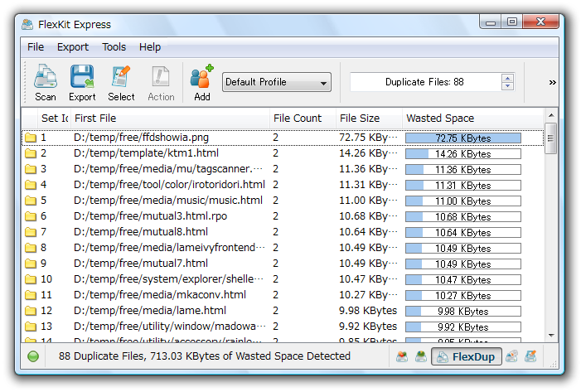Image resolution: width=581 pixels, height=392 pixels.
Task: Open the Default Profile dropdown
Action: pyautogui.click(x=277, y=82)
